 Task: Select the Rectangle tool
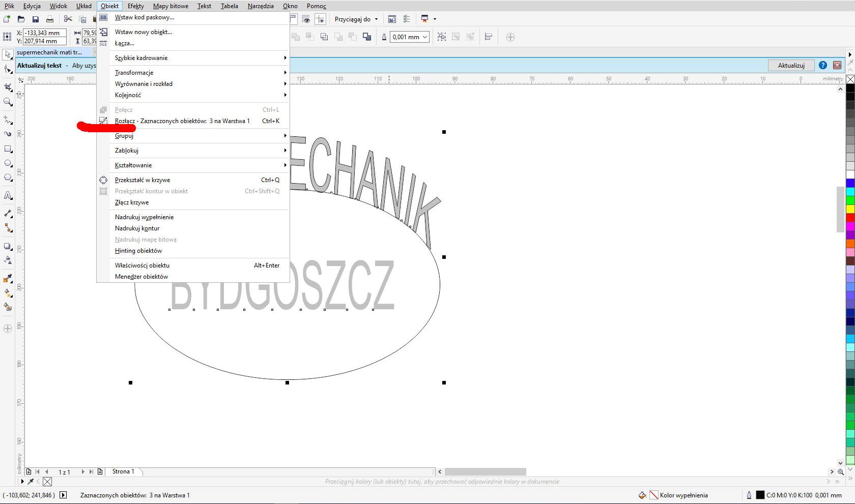click(x=8, y=149)
